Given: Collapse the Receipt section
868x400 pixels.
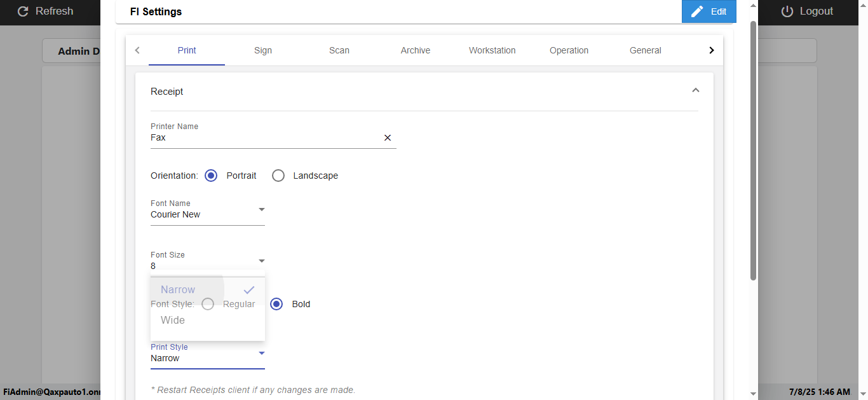Looking at the screenshot, I should click(x=695, y=91).
